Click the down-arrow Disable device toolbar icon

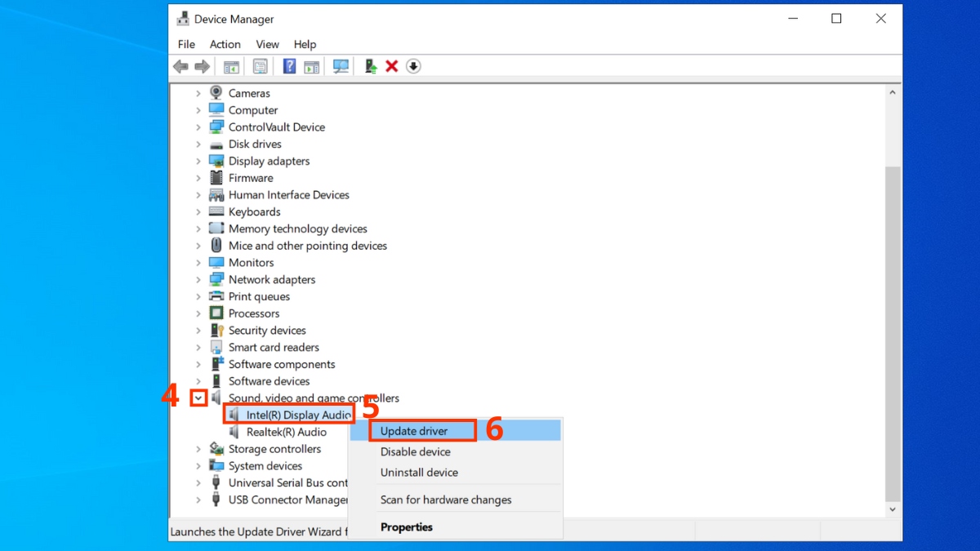coord(413,66)
